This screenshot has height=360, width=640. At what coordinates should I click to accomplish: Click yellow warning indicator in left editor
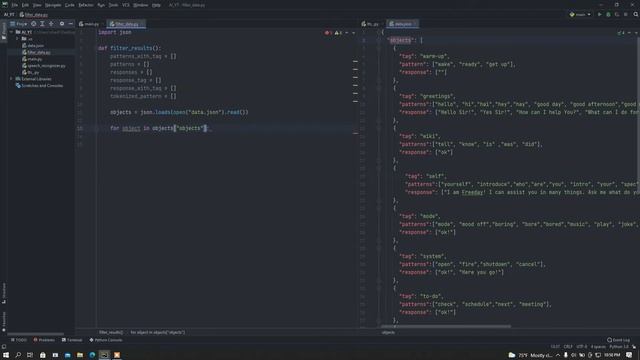338,33
